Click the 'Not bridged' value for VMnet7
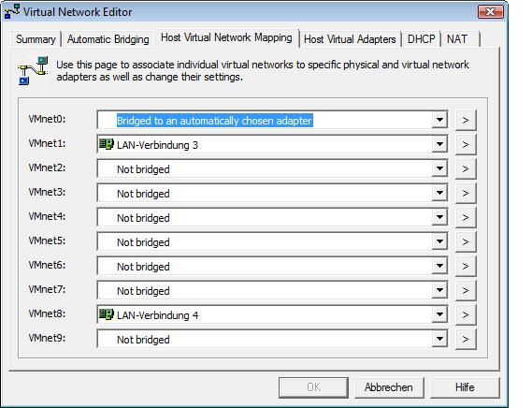This screenshot has width=532, height=408. (143, 291)
